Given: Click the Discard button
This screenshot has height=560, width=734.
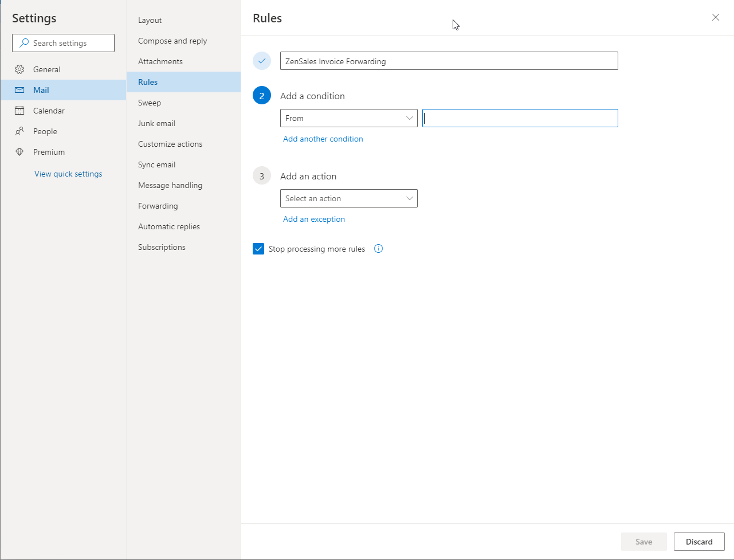Looking at the screenshot, I should pos(699,542).
